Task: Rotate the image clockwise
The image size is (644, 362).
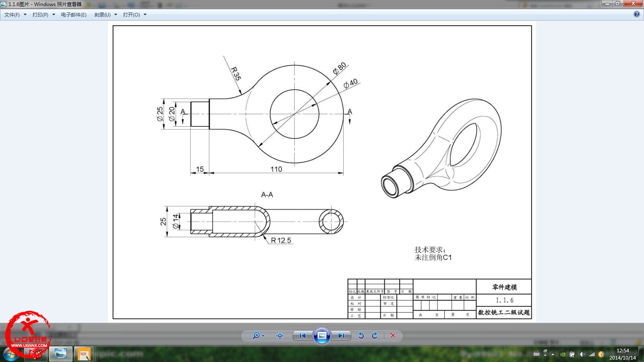Action: 375,335
